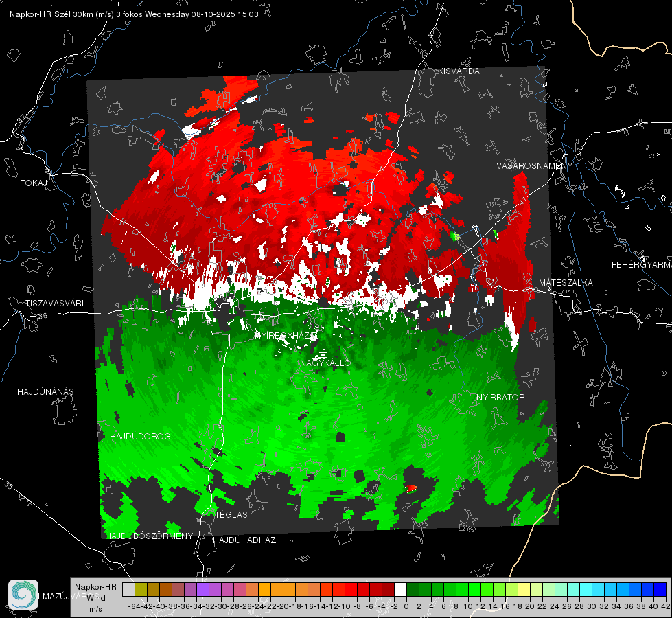The width and height of the screenshot is (672, 618).
Task: Click the HAJDÚHADHÁZ town label
Action: point(244,540)
